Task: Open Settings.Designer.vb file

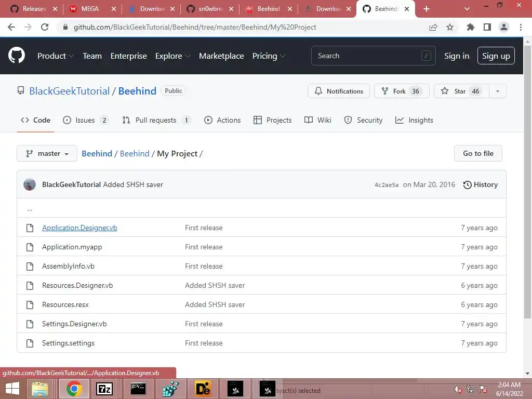Action: pos(74,324)
